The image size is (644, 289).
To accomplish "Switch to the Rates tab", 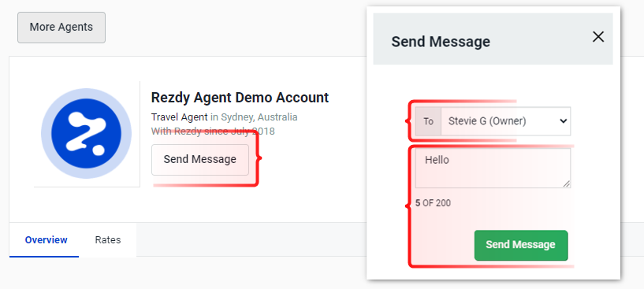I will pos(108,239).
